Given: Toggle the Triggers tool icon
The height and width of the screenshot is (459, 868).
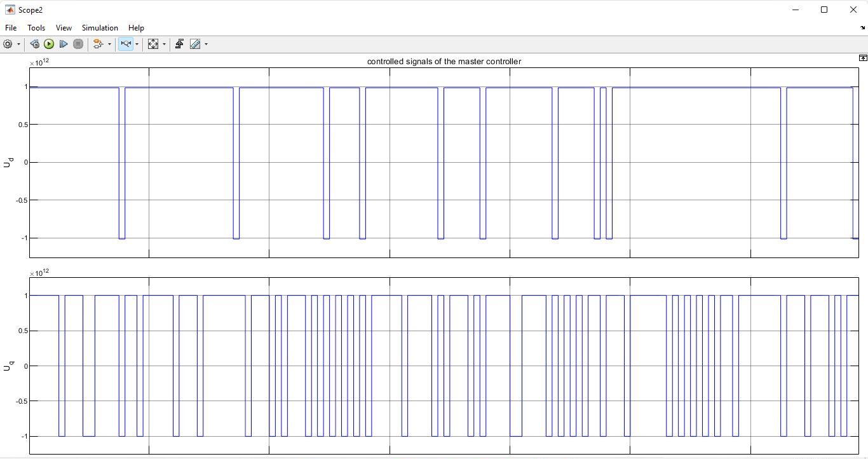Looking at the screenshot, I should tap(179, 44).
